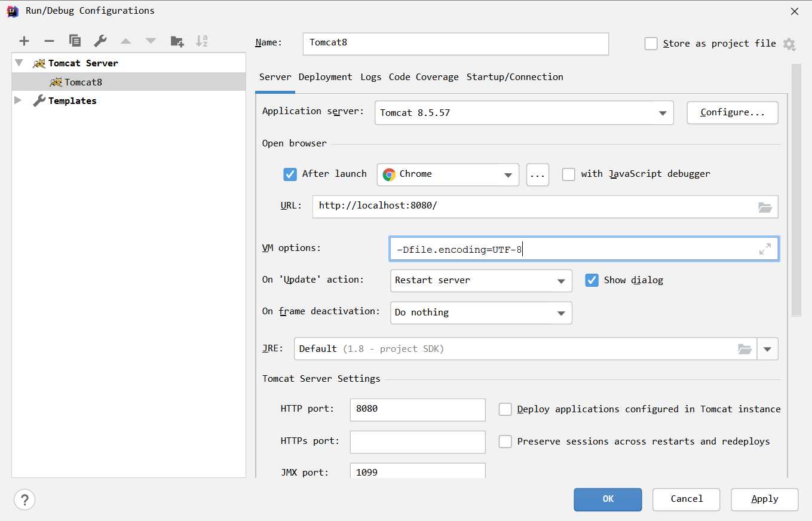Click the browser ellipsis (...) button
812x521 pixels.
point(538,174)
